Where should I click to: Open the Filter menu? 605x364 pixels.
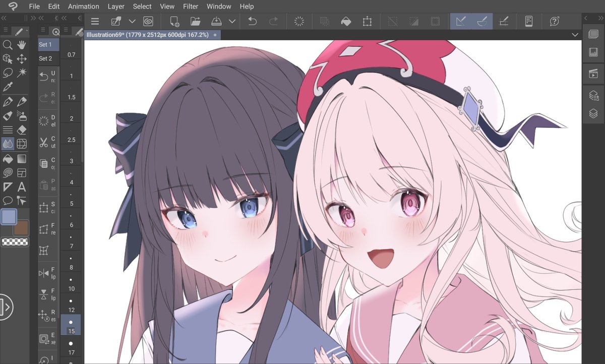191,7
